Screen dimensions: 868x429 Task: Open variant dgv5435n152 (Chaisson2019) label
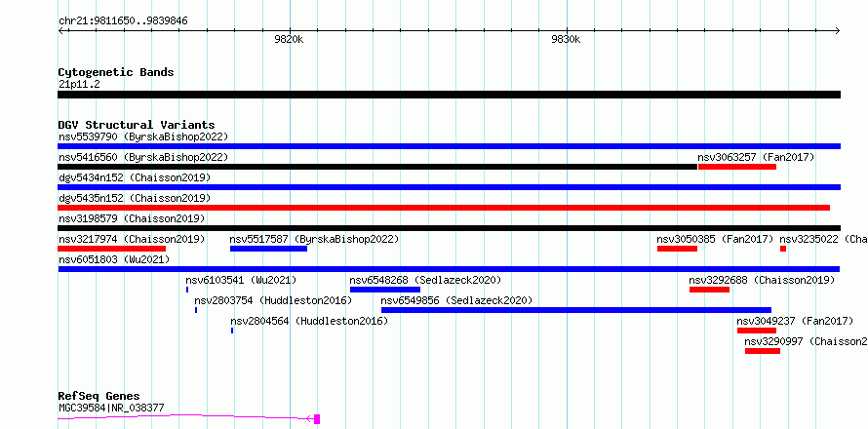tap(135, 198)
